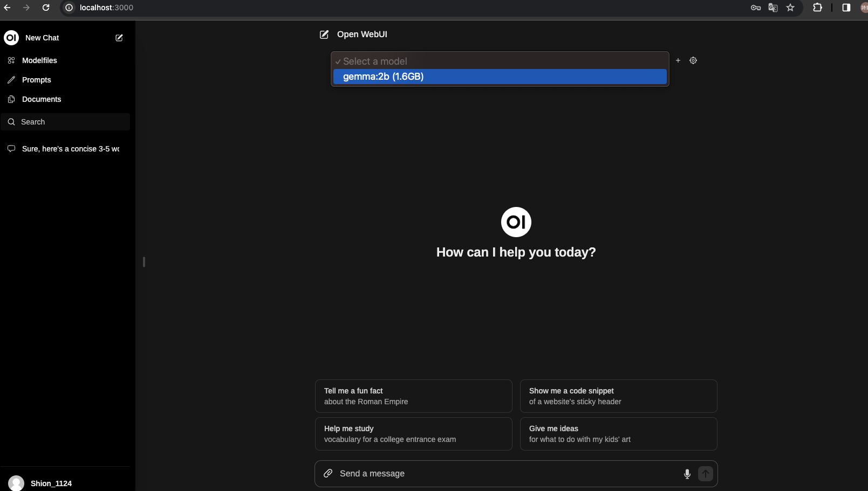868x491 pixels.
Task: Click the microphone voice input icon
Action: coord(687,474)
